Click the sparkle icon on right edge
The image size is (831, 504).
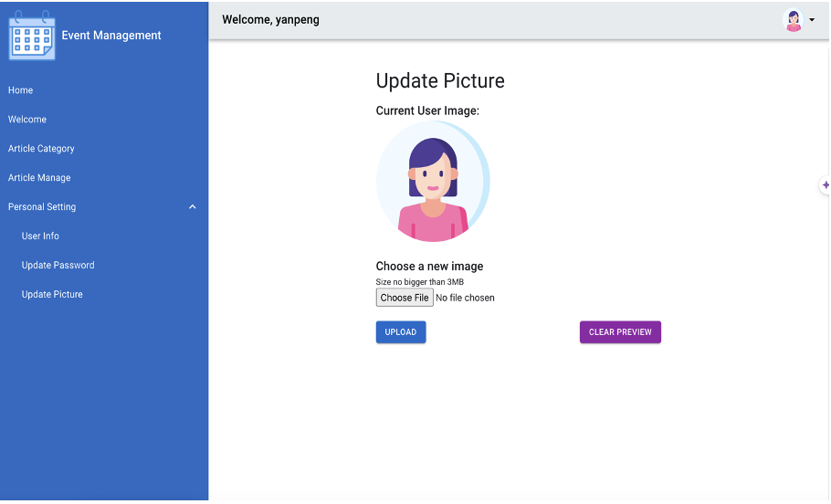(825, 185)
